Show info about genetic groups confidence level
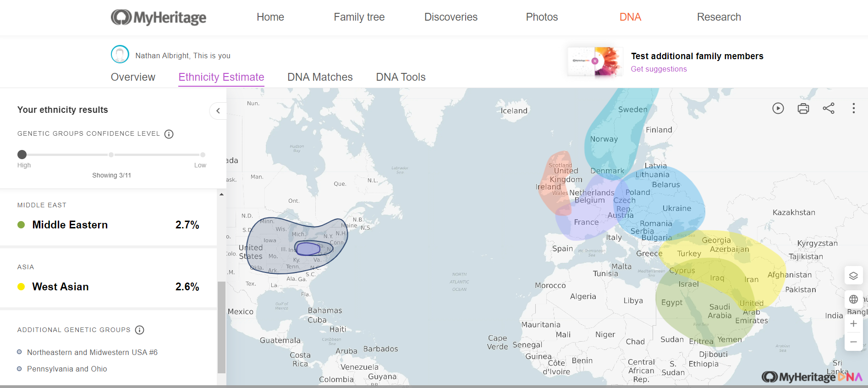This screenshot has width=868, height=388. click(x=169, y=134)
